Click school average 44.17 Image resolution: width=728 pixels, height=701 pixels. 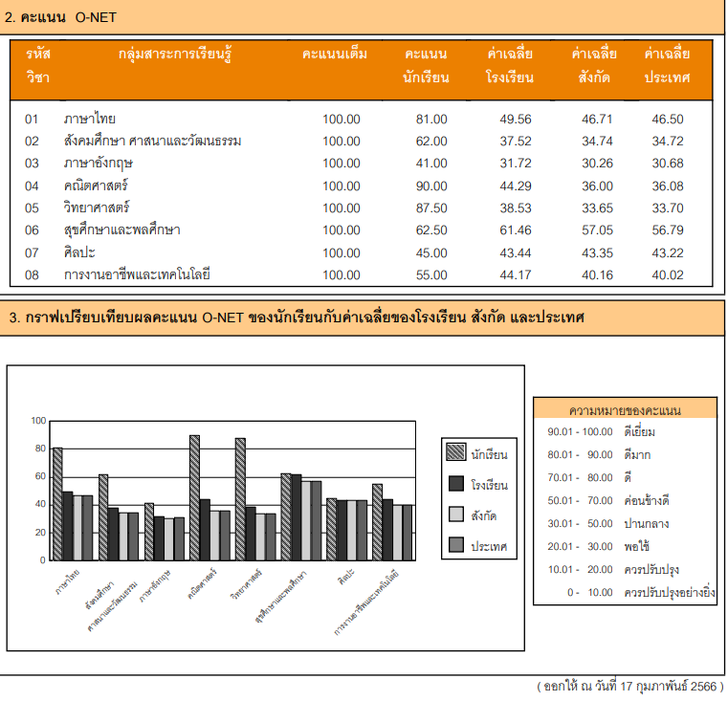[x=516, y=275]
